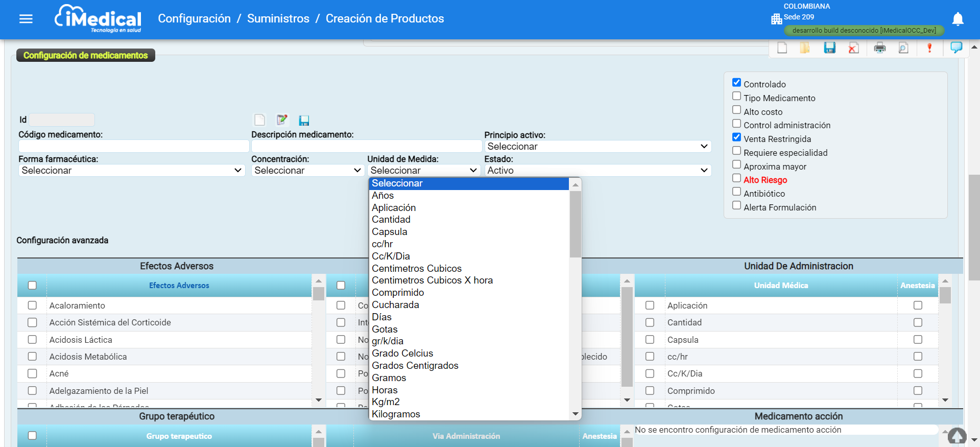This screenshot has width=980, height=447.
Task: Select Comprimido from the unit list
Action: point(398,293)
